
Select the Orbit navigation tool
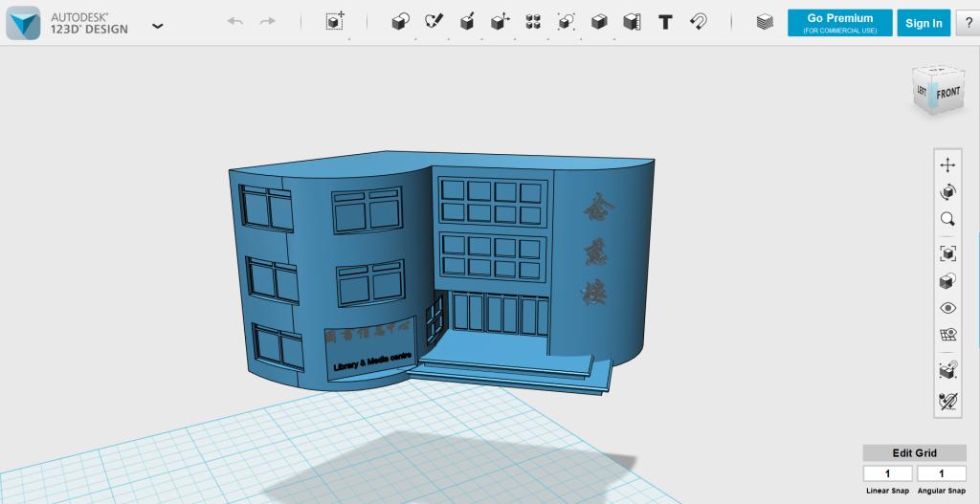[947, 192]
